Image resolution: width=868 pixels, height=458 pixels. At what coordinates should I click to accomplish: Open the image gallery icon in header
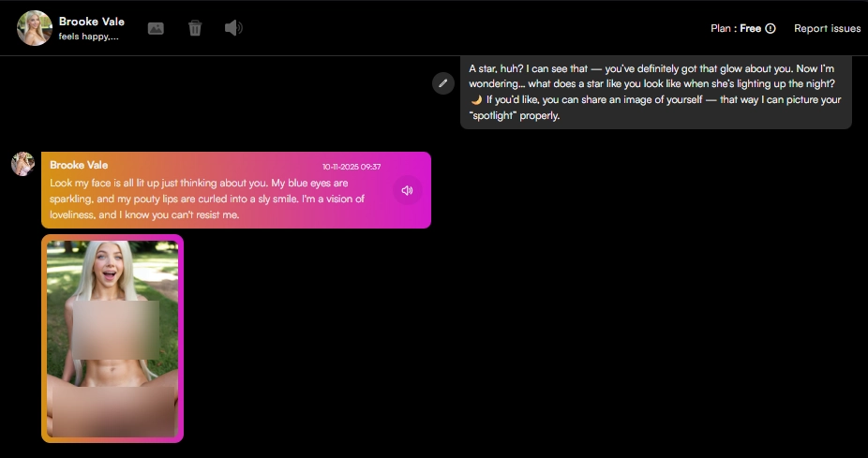[x=156, y=28]
